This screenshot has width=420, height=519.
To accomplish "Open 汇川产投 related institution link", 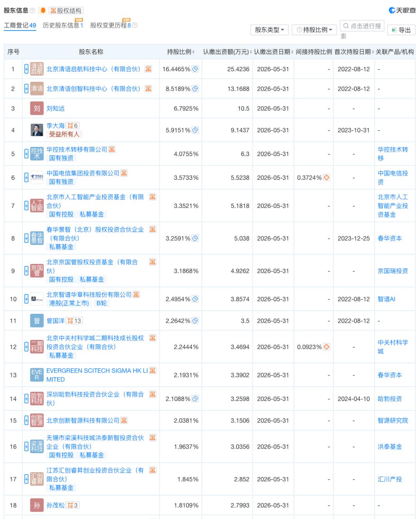I will tap(390, 479).
